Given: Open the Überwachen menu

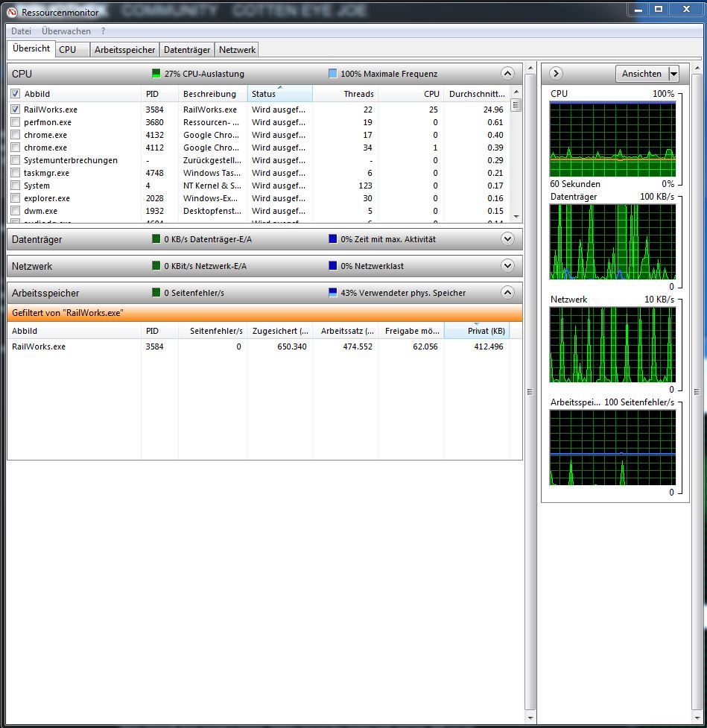Looking at the screenshot, I should 66,31.
